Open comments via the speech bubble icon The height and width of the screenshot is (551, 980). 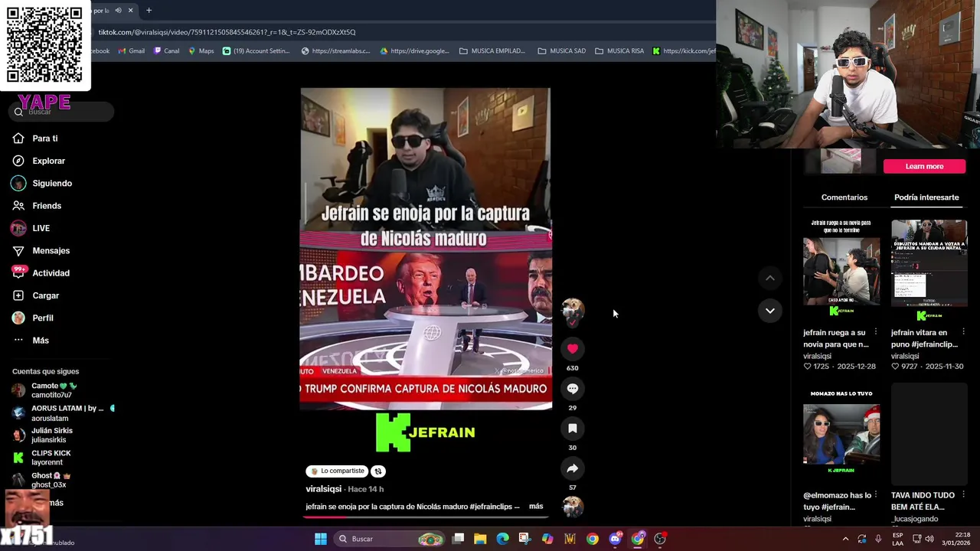[x=572, y=389]
